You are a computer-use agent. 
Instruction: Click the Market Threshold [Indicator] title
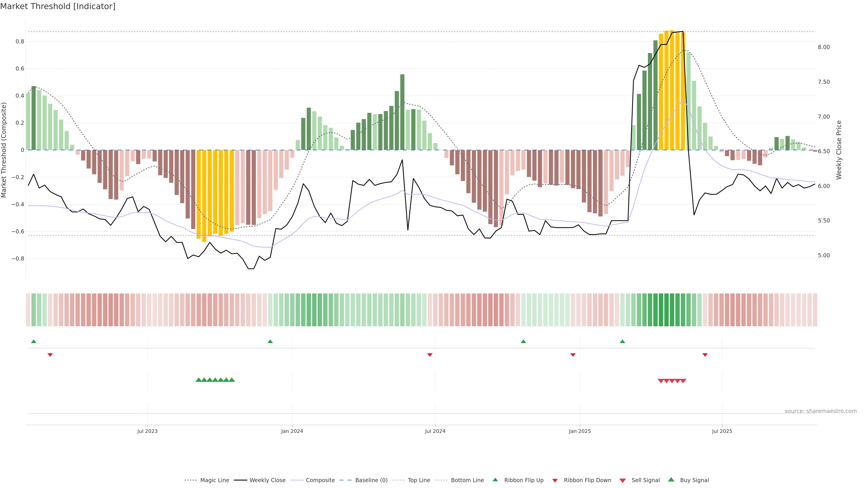pos(58,6)
